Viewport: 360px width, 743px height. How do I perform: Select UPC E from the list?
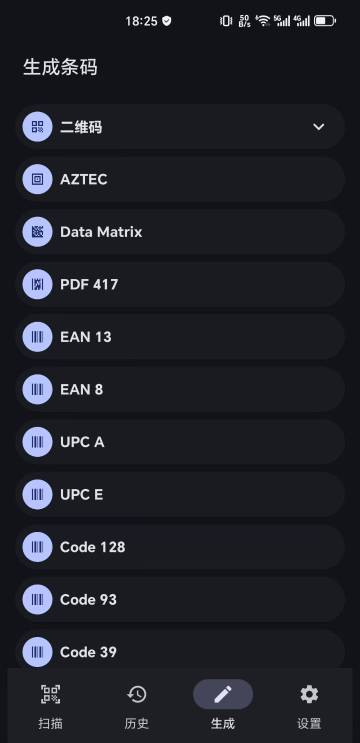pos(180,495)
